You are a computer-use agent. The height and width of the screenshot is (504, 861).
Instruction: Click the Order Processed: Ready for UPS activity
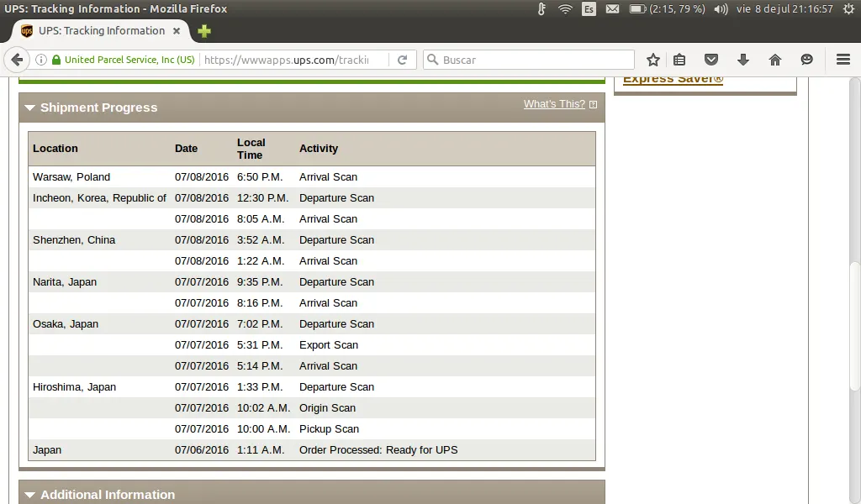(378, 450)
